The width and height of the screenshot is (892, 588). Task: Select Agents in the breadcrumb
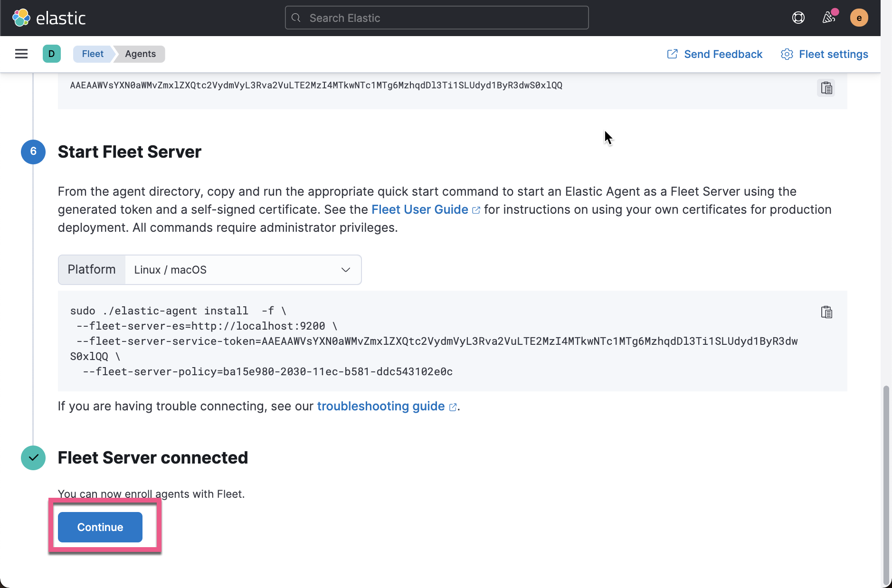point(139,54)
